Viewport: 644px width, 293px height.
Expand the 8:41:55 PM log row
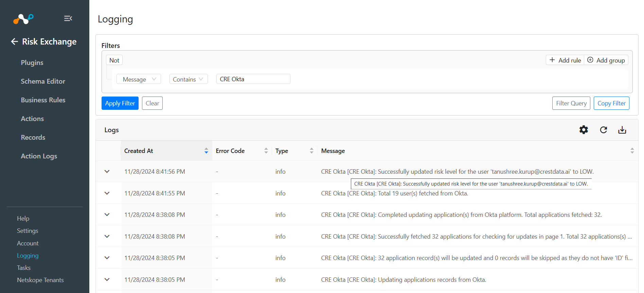tap(107, 193)
